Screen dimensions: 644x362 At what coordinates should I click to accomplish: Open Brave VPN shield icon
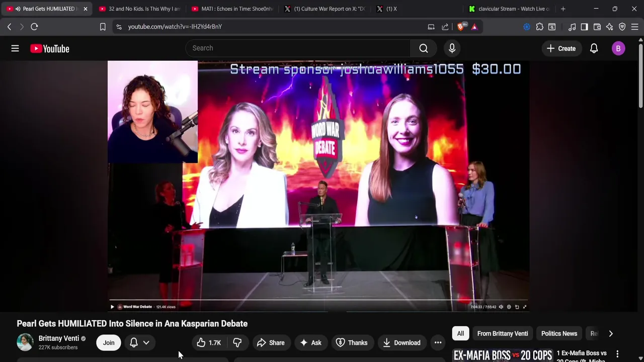622,27
